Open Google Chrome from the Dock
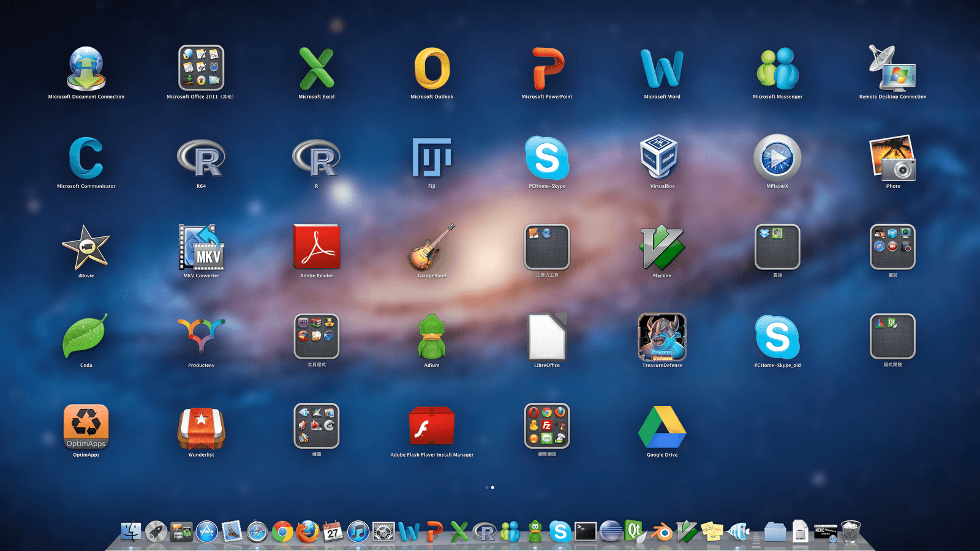Viewport: 980px width, 551px height. point(282,532)
